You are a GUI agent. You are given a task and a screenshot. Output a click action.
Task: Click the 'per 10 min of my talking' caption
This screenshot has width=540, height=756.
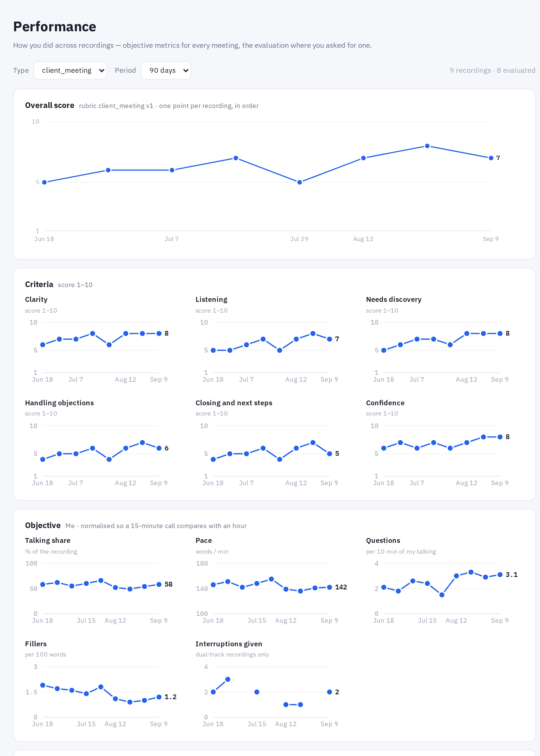coord(401,552)
